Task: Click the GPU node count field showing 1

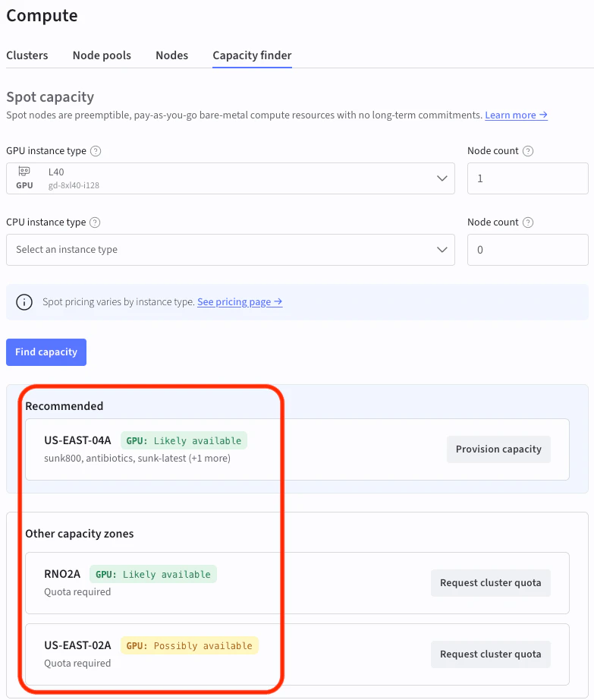Action: tap(527, 178)
